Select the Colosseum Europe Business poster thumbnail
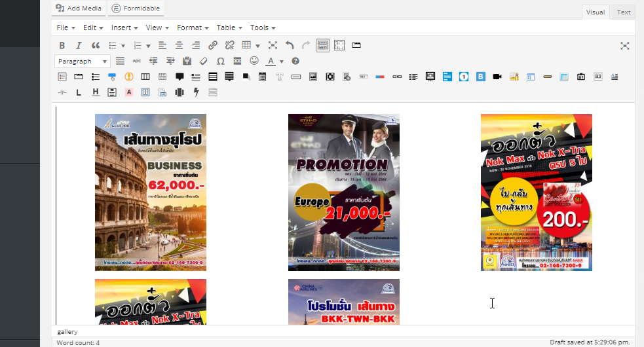The width and height of the screenshot is (644, 347). pyautogui.click(x=151, y=192)
